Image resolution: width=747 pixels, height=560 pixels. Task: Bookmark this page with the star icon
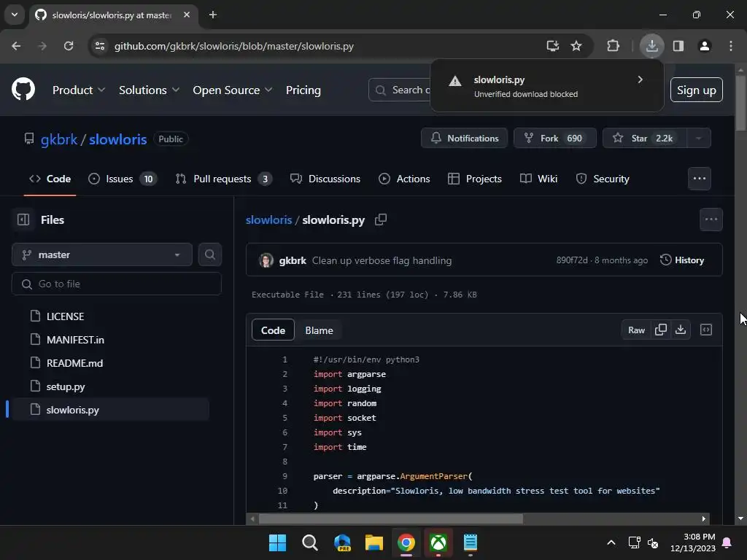point(576,46)
